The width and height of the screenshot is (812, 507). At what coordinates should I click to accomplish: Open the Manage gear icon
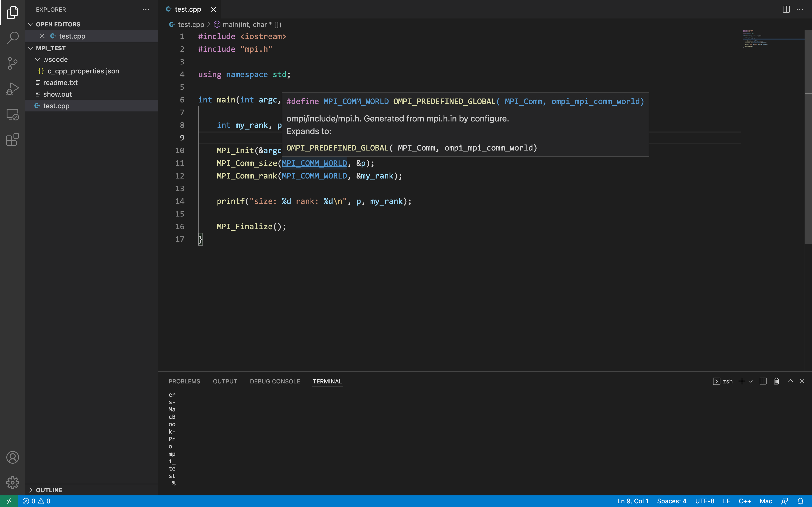[x=12, y=482]
